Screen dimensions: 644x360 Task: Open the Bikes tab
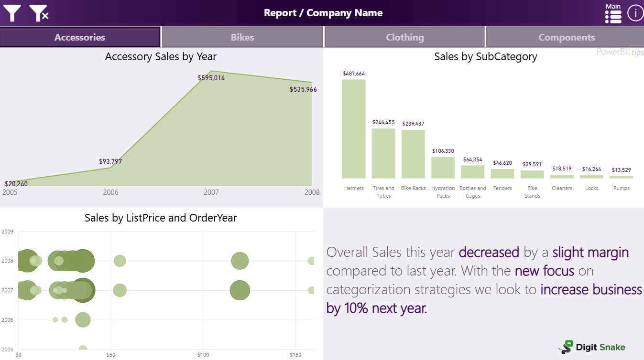point(242,37)
